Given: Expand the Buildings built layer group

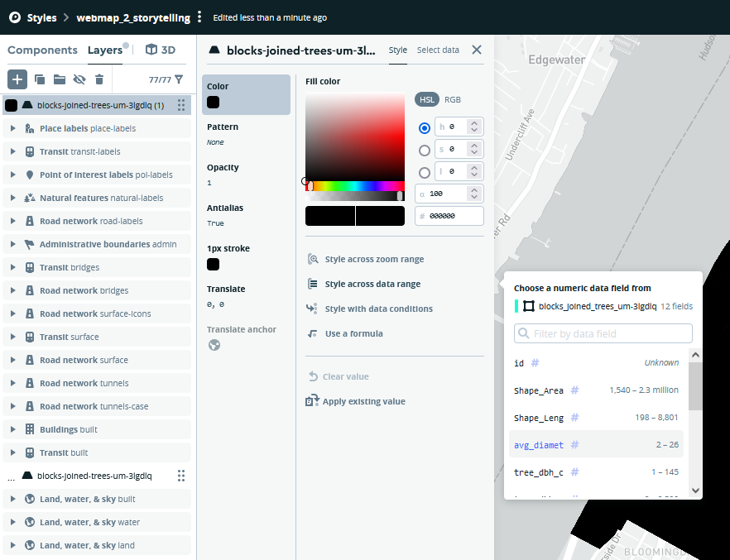Looking at the screenshot, I should pos(13,429).
